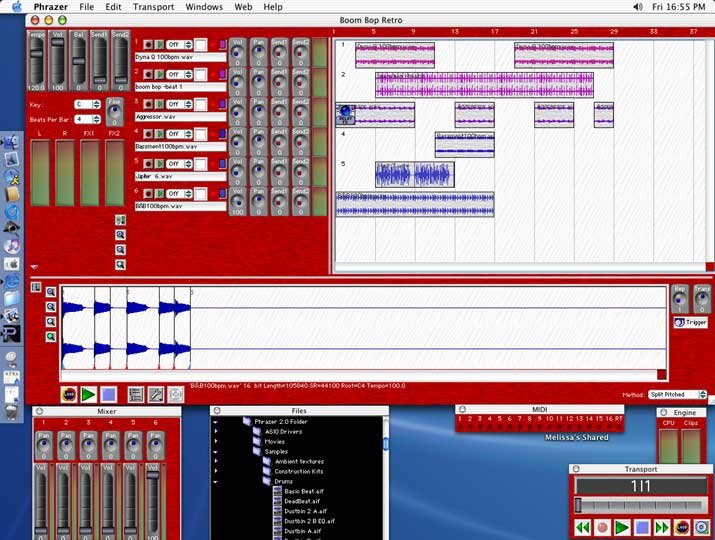This screenshot has height=540, width=715.
Task: Click the Trigger button beside the waveform editor
Action: (690, 322)
